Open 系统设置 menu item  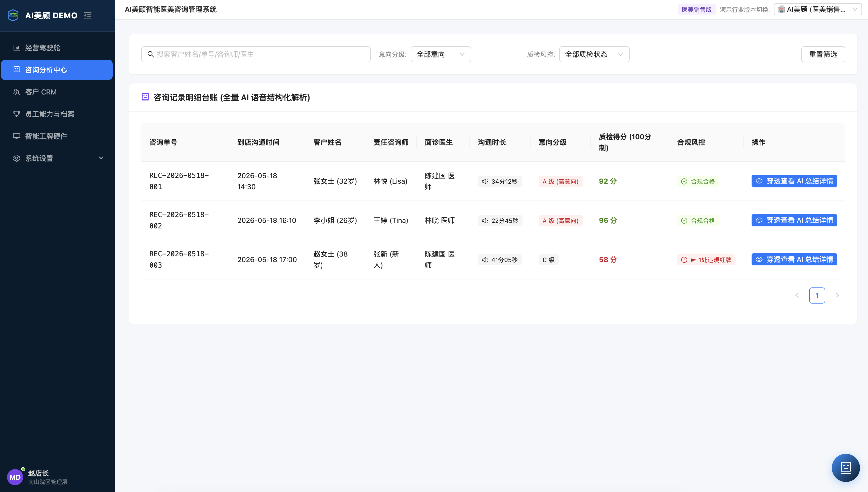click(57, 158)
